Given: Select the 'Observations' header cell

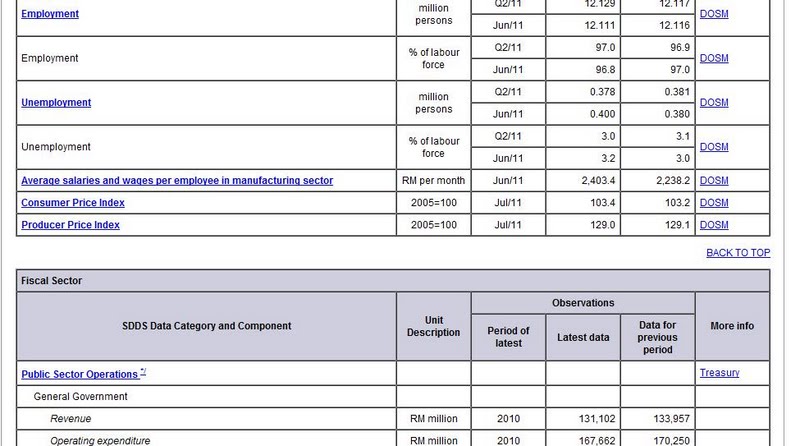Looking at the screenshot, I should [x=583, y=303].
